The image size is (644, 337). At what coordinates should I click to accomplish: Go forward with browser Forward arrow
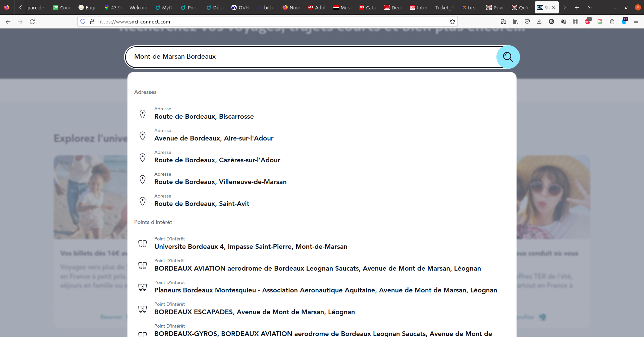(20, 21)
